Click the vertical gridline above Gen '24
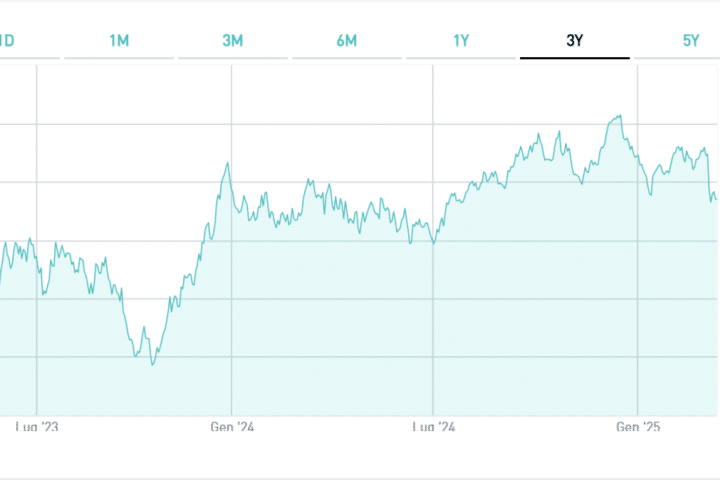 click(x=232, y=300)
